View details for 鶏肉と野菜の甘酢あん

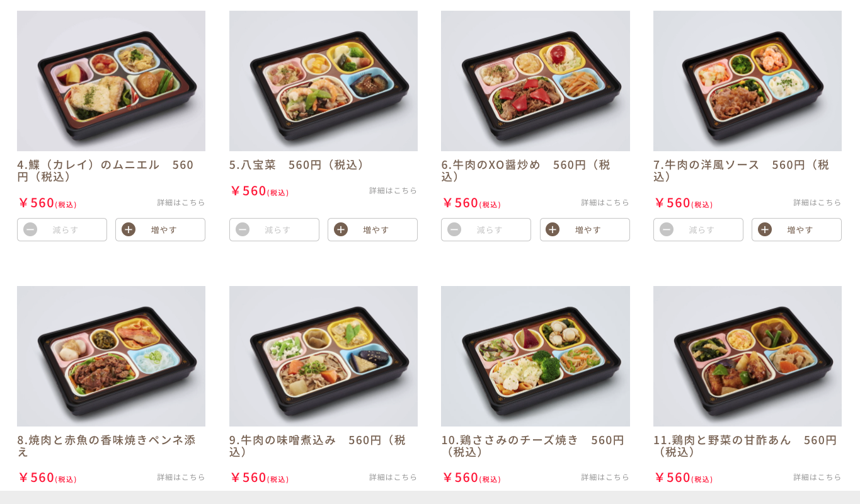[x=817, y=477]
